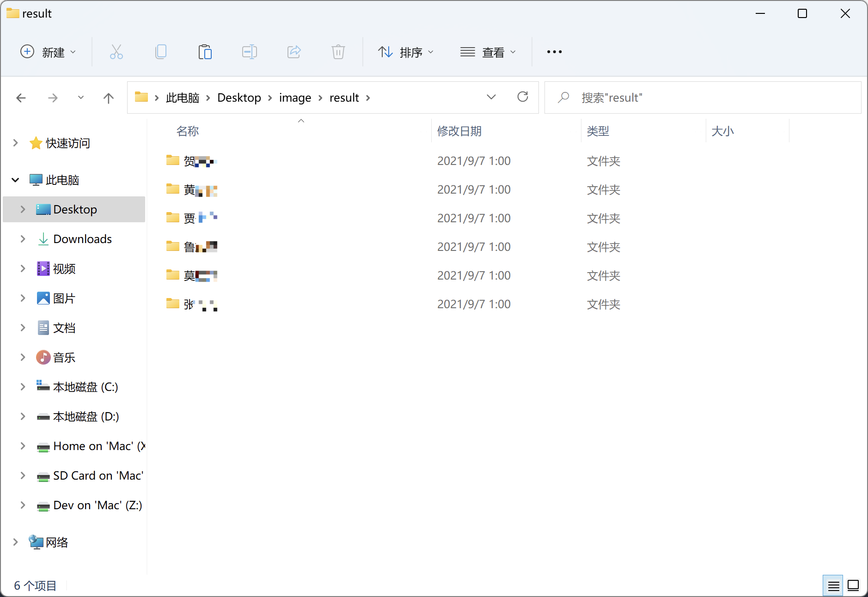Expand the Downloads tree node
The width and height of the screenshot is (868, 597).
click(23, 239)
